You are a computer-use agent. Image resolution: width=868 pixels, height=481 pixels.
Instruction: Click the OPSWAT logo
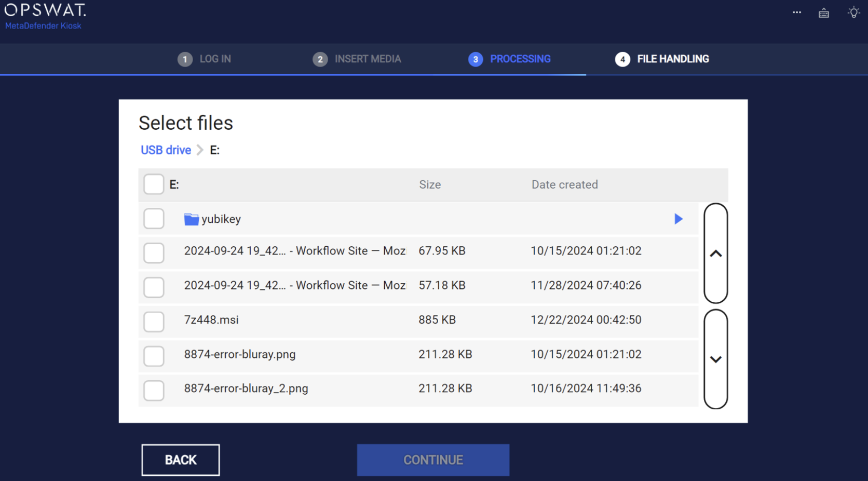(x=45, y=10)
